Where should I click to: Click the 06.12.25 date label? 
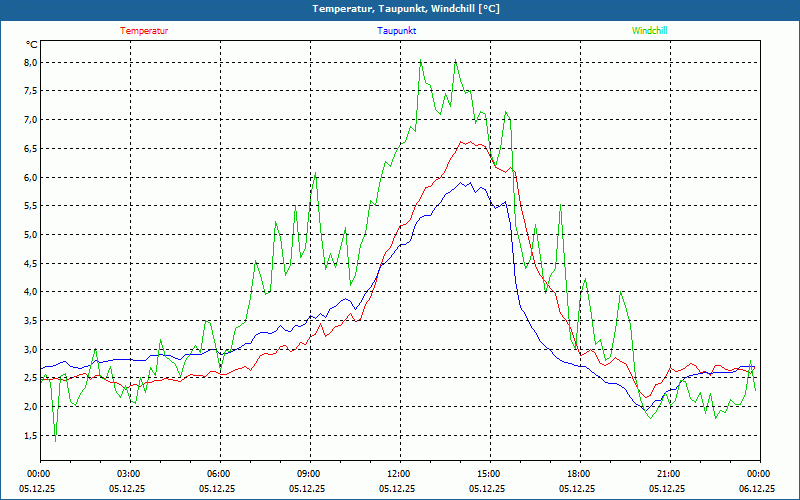(x=757, y=489)
